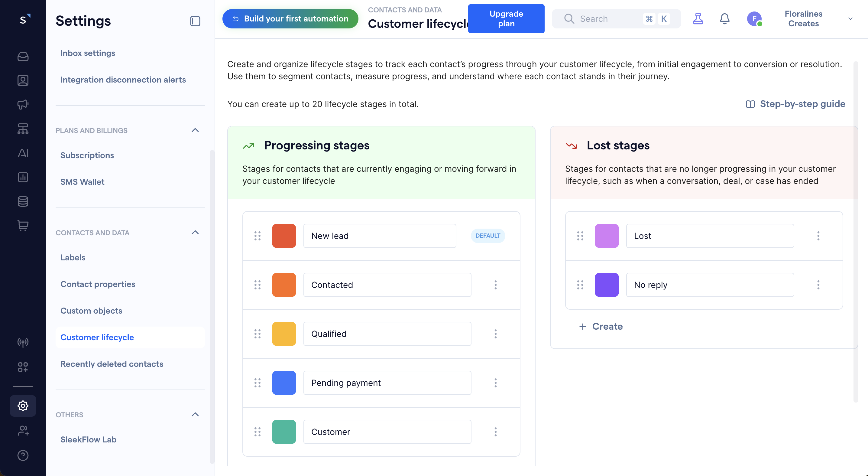Open the AI features sidebar icon
Screen dimensions: 868x476
coord(23,153)
